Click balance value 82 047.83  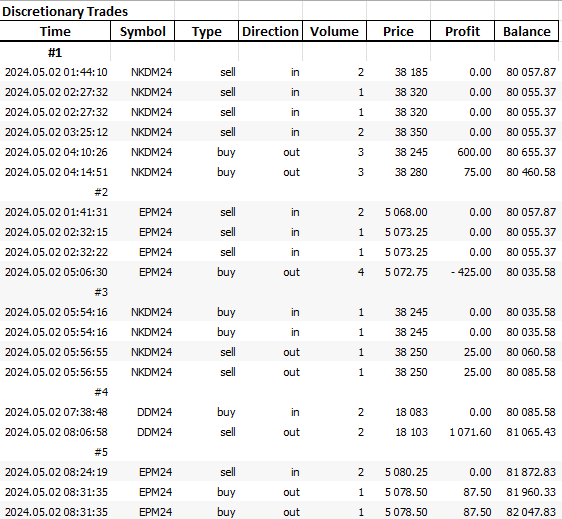click(x=531, y=512)
